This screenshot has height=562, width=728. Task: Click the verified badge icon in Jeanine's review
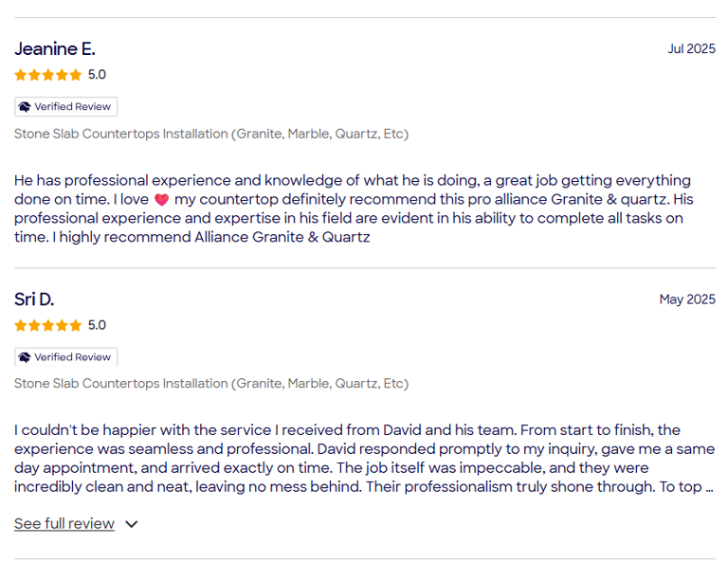pos(26,107)
